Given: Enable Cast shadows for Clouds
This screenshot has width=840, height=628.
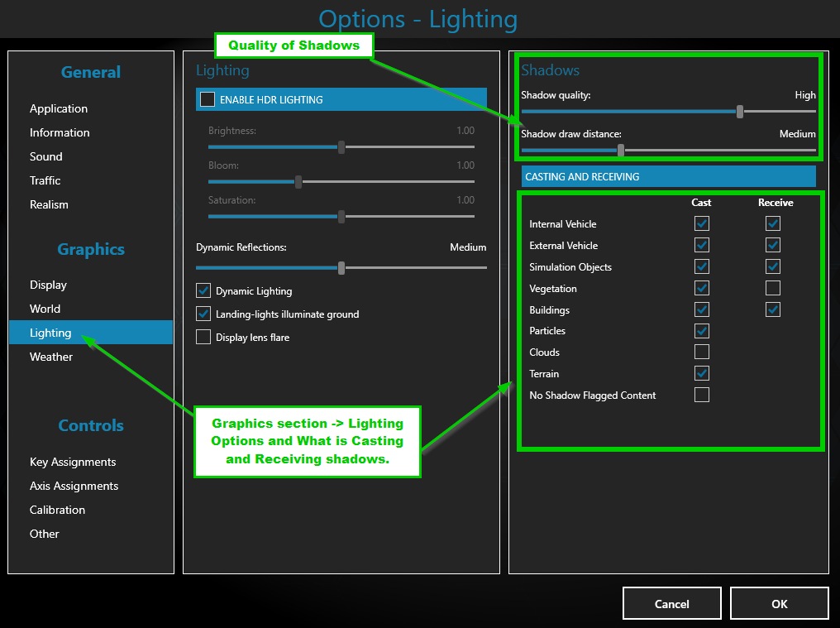Looking at the screenshot, I should [702, 352].
